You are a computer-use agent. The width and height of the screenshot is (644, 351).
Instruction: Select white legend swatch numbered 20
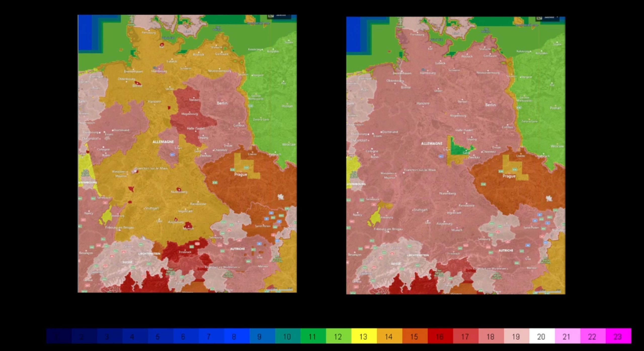coord(541,336)
